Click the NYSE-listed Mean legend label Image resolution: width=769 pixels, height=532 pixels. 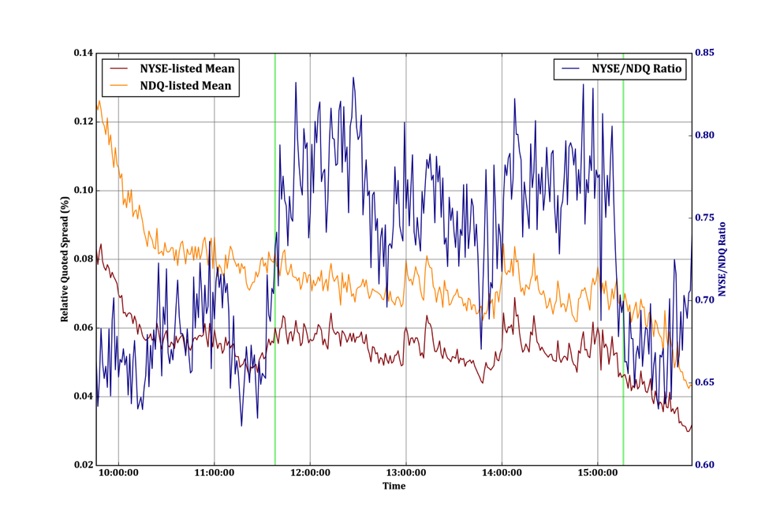click(x=187, y=69)
